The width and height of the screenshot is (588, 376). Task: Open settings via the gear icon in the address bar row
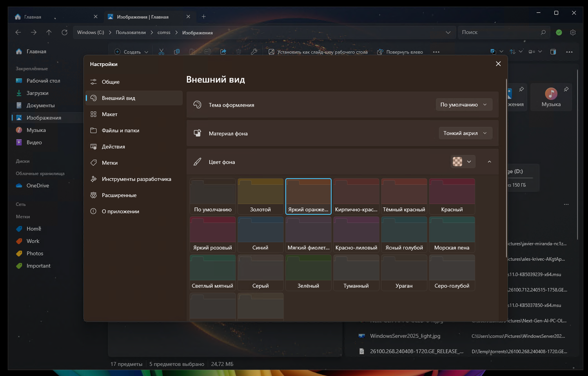tap(573, 33)
